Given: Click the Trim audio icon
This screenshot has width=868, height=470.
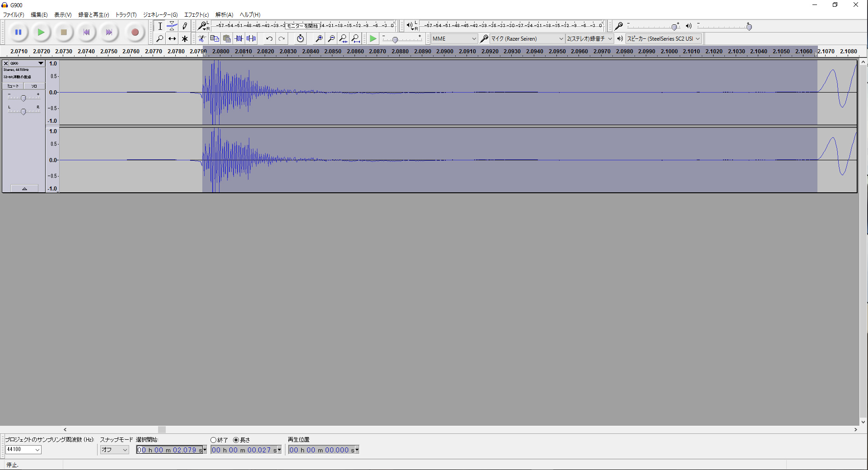Looking at the screenshot, I should point(239,39).
